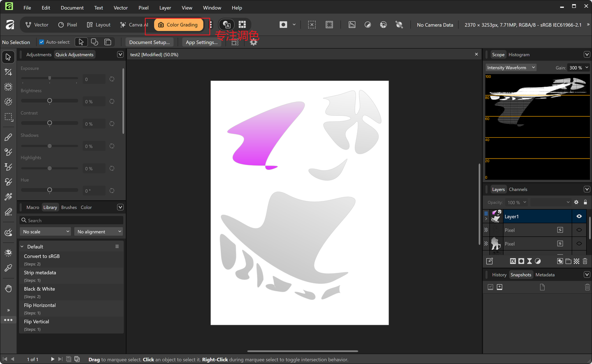Click the Red Eye Removal tool
The height and width of the screenshot is (364, 592).
(8, 253)
